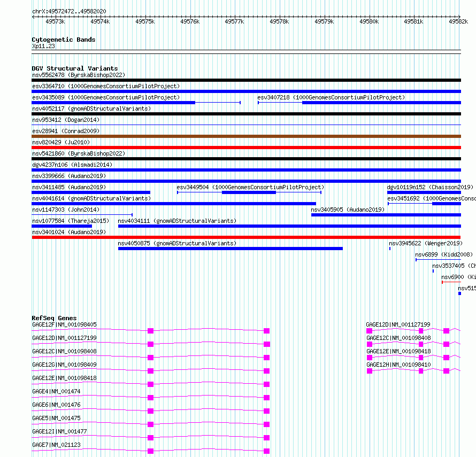Open the dgv4237n106 Alsmadi2014 label
This screenshot has width=476, height=457.
[x=72, y=165]
